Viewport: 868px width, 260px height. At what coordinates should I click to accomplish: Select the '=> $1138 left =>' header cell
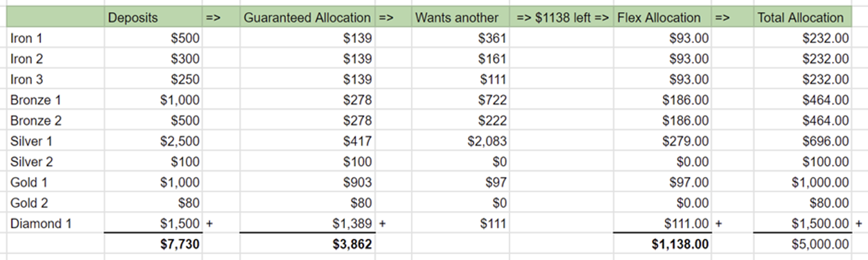[562, 18]
